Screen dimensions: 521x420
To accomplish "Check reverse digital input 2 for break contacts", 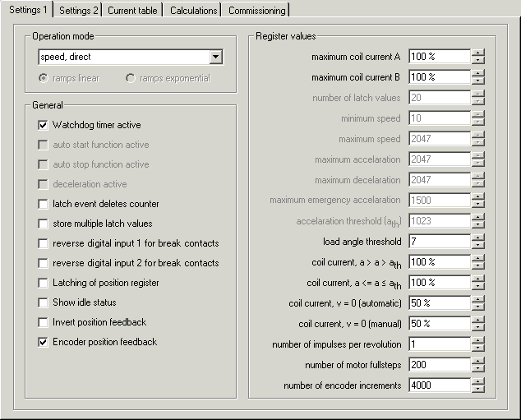I will pyautogui.click(x=43, y=263).
